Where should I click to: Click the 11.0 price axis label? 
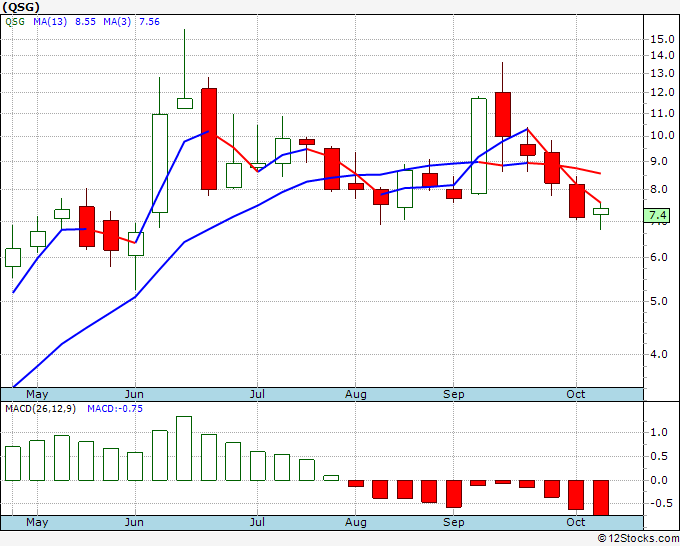pos(662,114)
